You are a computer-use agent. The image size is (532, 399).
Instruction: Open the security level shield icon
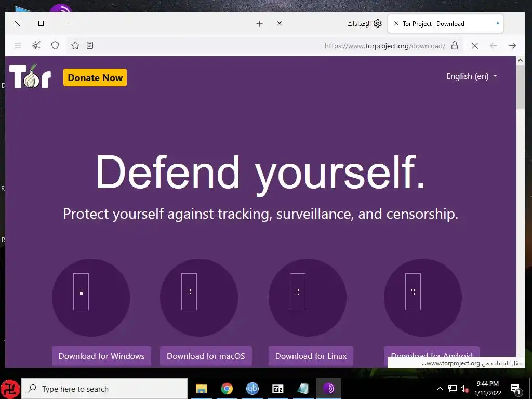tap(55, 45)
